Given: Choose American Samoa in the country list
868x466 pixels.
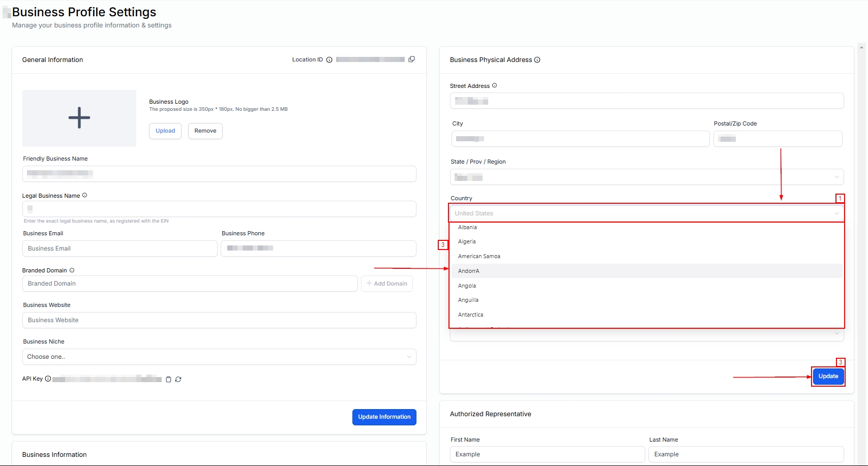Looking at the screenshot, I should click(479, 256).
